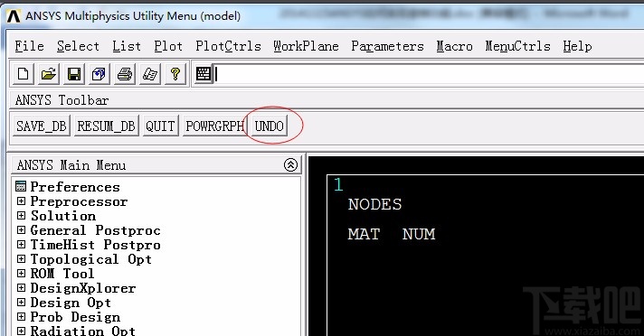This screenshot has height=336, width=644.
Task: Select the Design Opt label
Action: [71, 302]
